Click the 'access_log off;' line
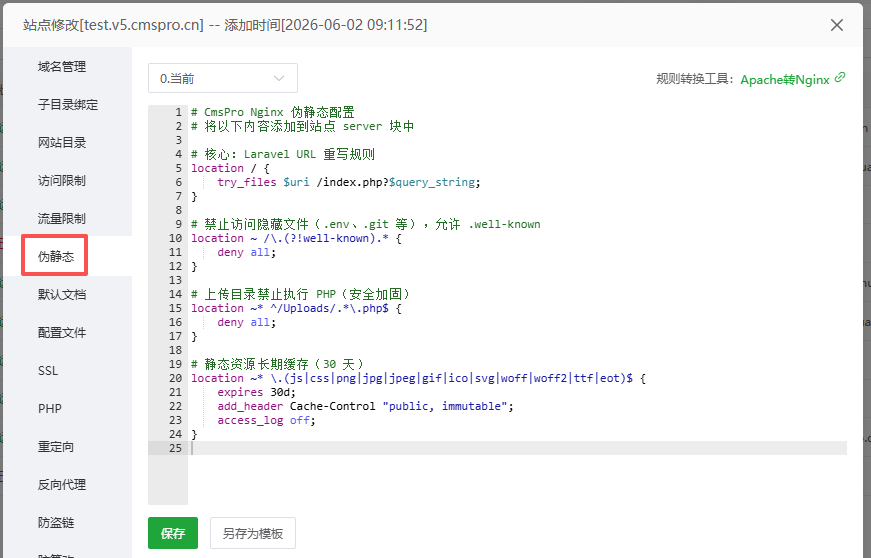 pyautogui.click(x=266, y=420)
